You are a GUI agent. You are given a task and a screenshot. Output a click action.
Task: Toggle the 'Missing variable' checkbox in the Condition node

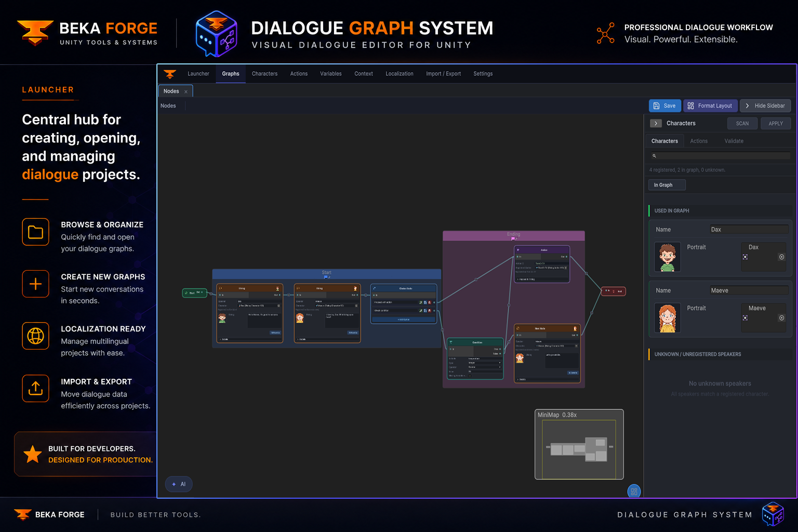[x=470, y=376]
